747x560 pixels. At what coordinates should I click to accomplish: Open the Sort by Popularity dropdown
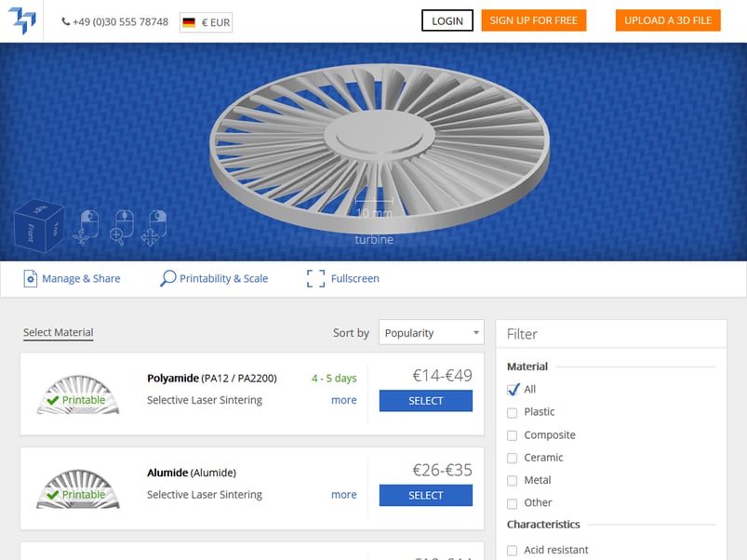click(x=431, y=333)
